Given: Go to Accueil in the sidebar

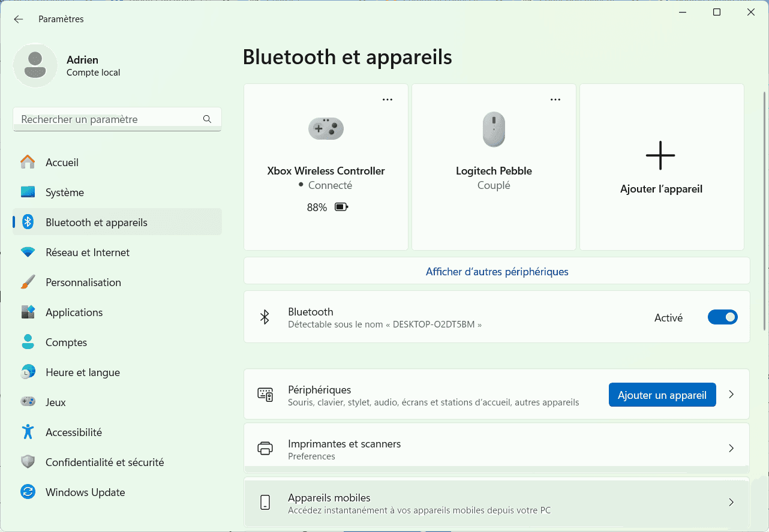Looking at the screenshot, I should click(117, 163).
